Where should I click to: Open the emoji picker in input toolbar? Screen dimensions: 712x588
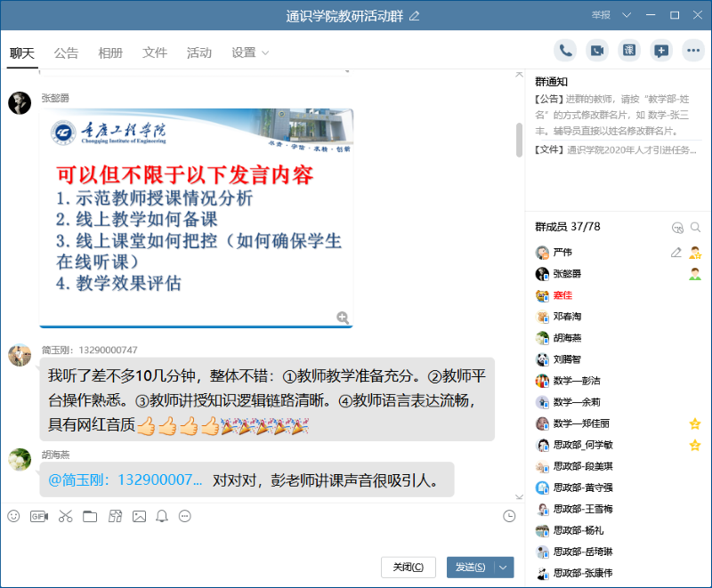click(13, 516)
